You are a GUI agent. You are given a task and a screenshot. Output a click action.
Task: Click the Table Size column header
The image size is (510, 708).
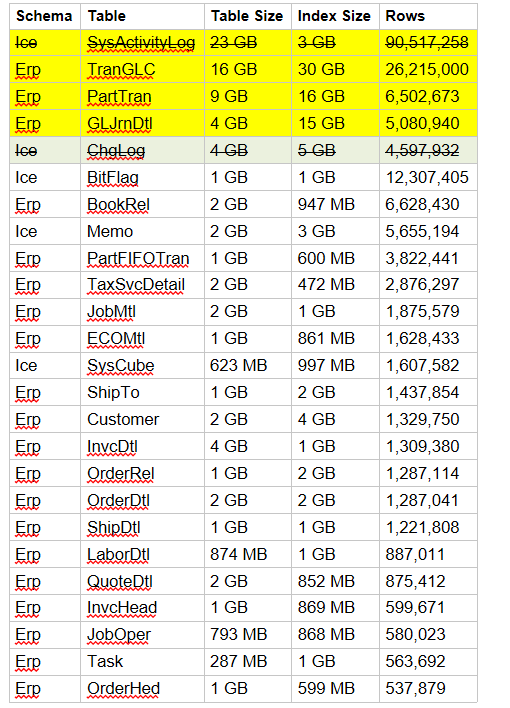click(x=247, y=16)
